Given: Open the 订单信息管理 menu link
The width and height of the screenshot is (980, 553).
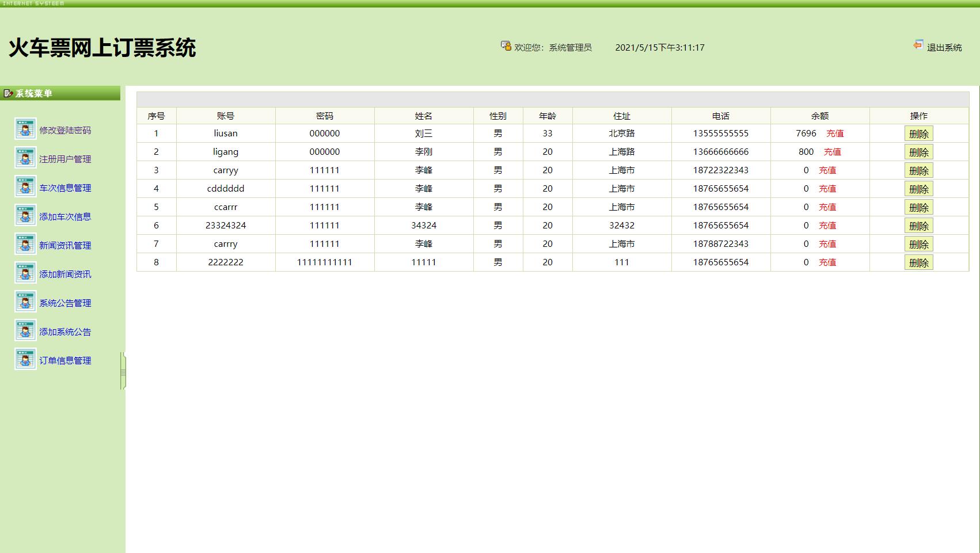Looking at the screenshot, I should click(x=65, y=361).
